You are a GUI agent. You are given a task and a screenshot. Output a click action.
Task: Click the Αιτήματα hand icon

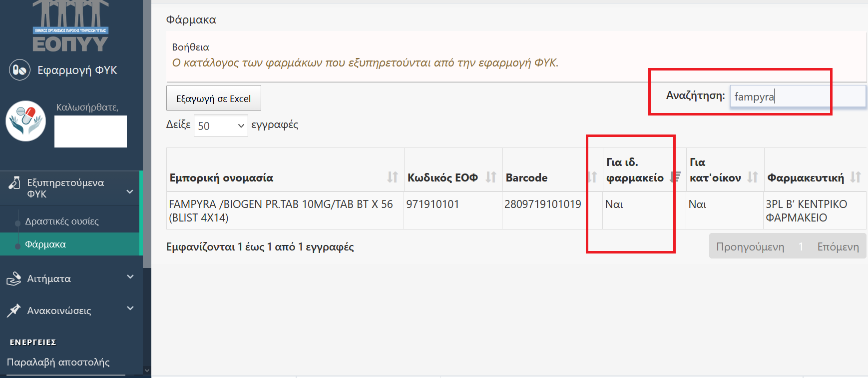pos(14,278)
